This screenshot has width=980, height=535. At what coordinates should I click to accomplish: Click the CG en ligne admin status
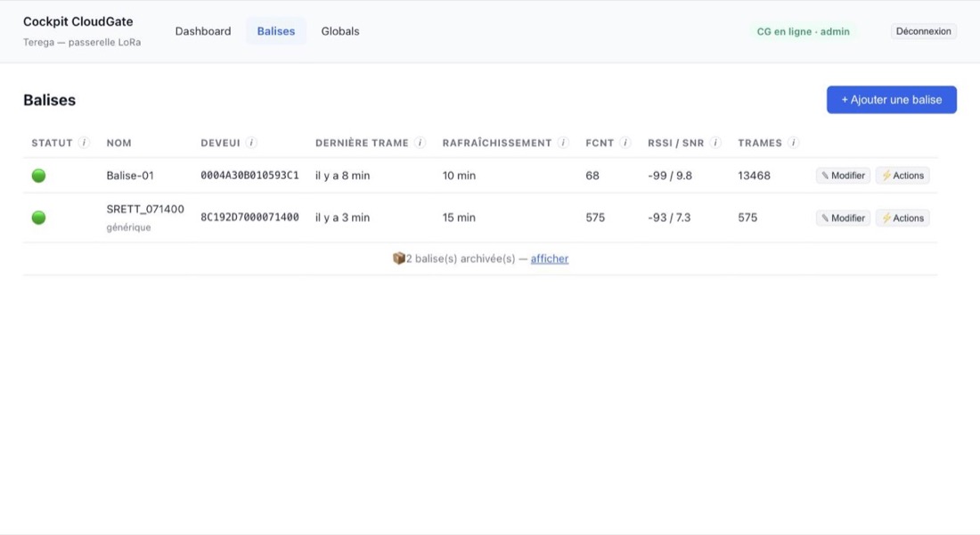click(x=803, y=31)
